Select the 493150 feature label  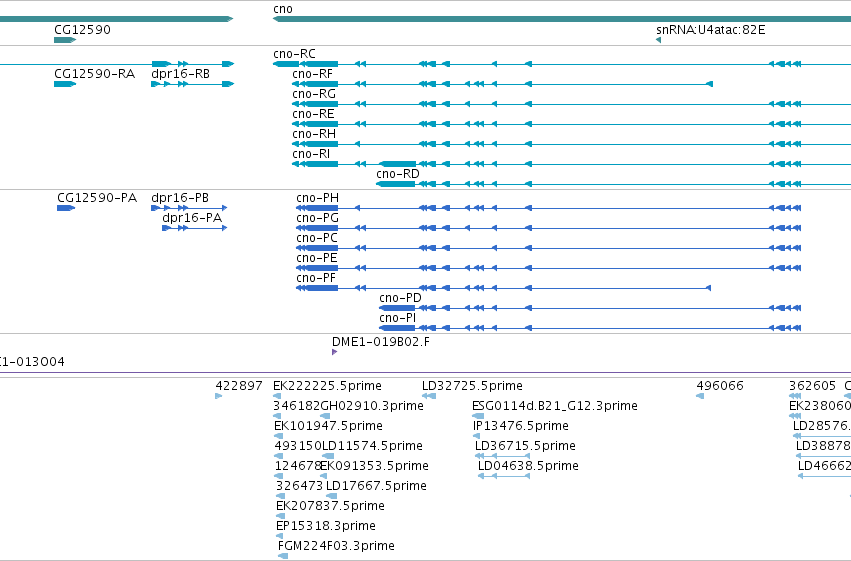[298, 447]
